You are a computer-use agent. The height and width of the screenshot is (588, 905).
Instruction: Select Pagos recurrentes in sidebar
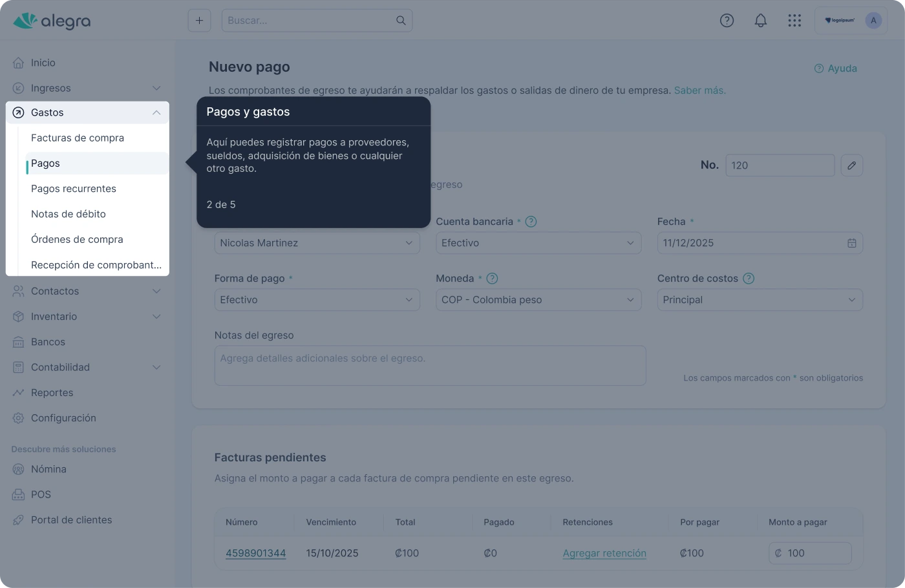click(x=74, y=189)
